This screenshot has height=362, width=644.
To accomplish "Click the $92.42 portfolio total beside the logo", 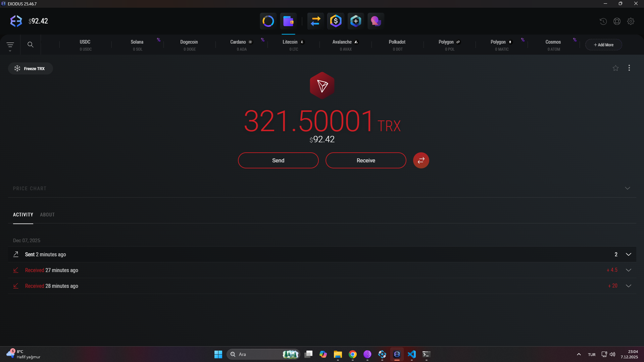I will pyautogui.click(x=38, y=21).
